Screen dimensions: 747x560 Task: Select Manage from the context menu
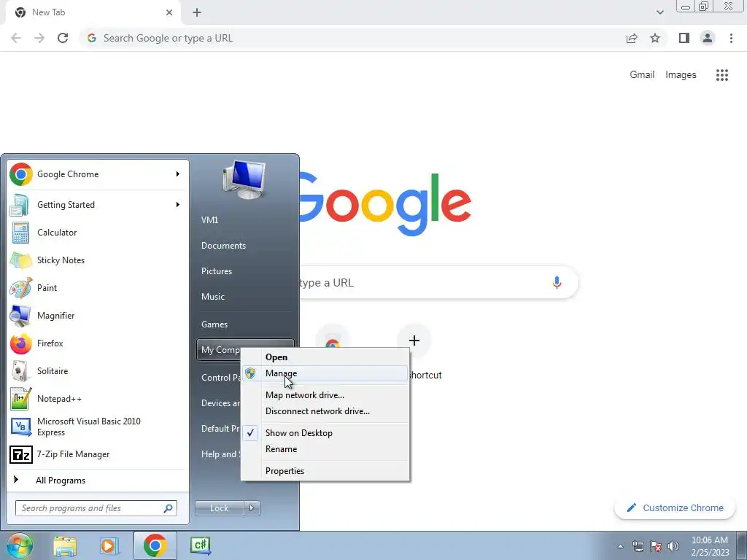coord(325,373)
